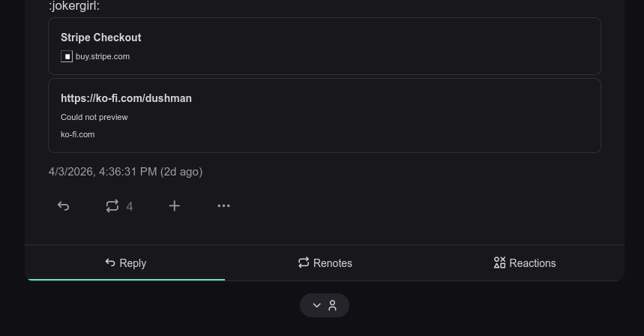Renote this post using the renote icon
Image resolution: width=644 pixels, height=336 pixels.
(112, 206)
